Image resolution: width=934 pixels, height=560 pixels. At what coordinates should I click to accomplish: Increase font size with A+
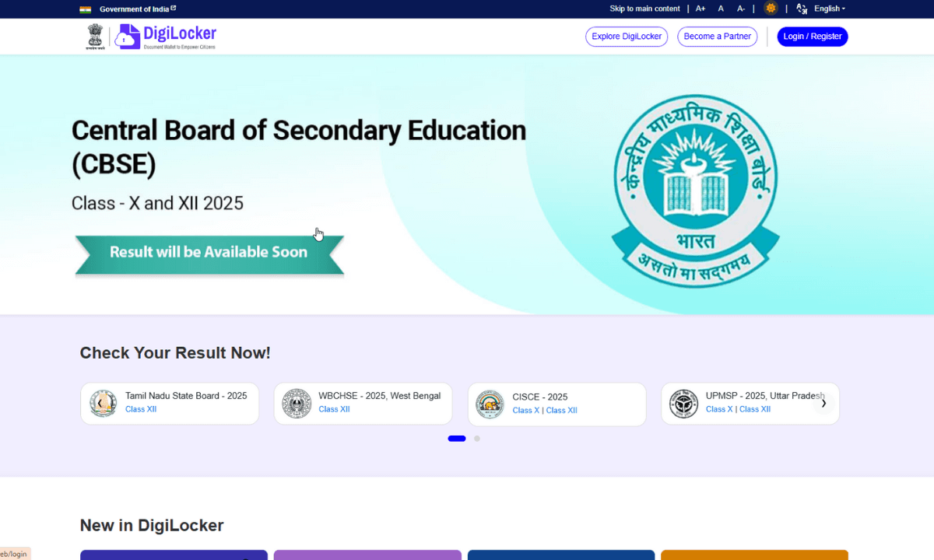[x=700, y=9]
